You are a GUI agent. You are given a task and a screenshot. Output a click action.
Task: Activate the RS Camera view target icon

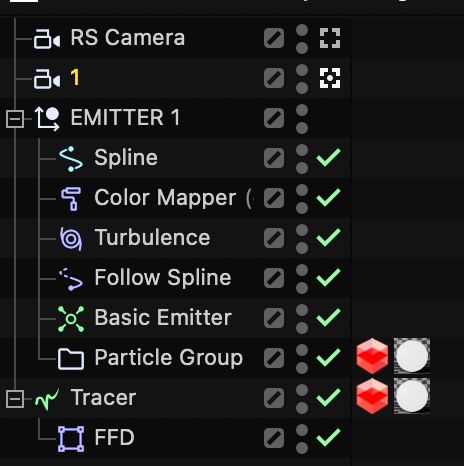pyautogui.click(x=330, y=38)
